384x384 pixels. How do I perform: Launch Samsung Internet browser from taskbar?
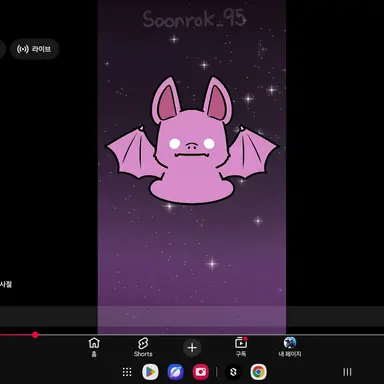click(x=176, y=372)
